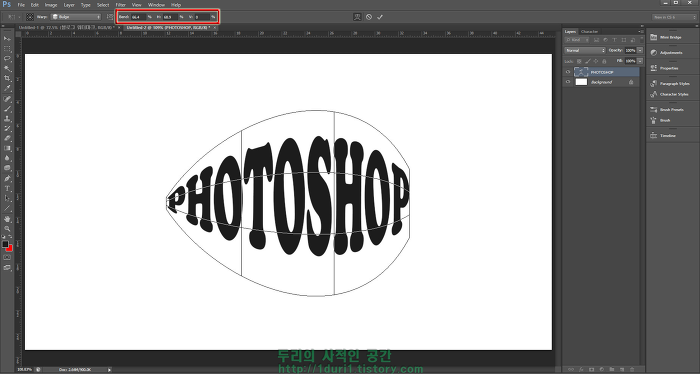The image size is (700, 374).
Task: Select the Eyedropper tool
Action: coord(7,88)
